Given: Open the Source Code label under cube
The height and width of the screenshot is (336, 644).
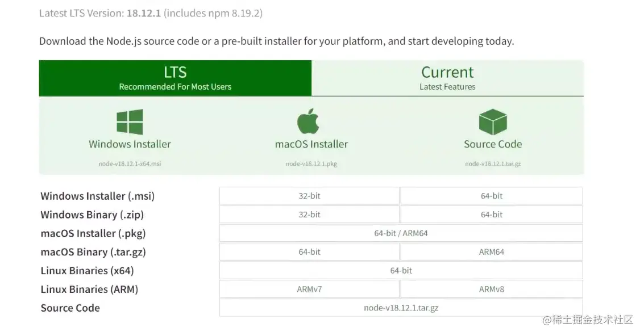Looking at the screenshot, I should [x=493, y=144].
